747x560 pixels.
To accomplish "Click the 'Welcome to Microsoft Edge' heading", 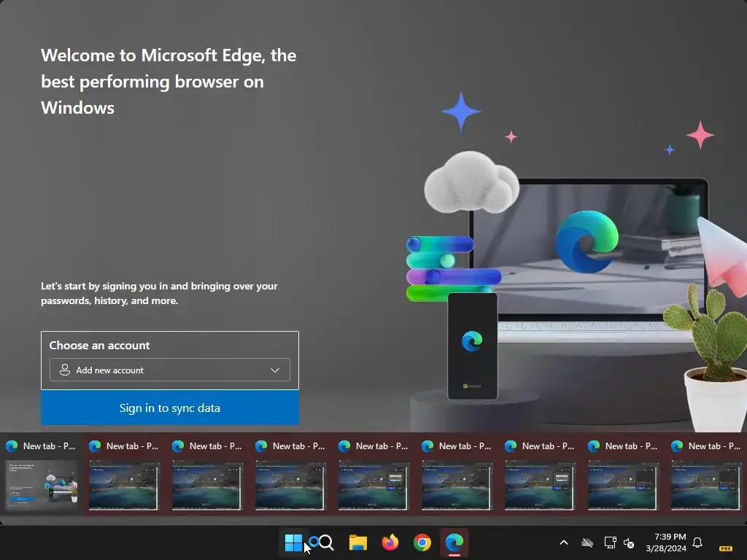I will coord(169,82).
